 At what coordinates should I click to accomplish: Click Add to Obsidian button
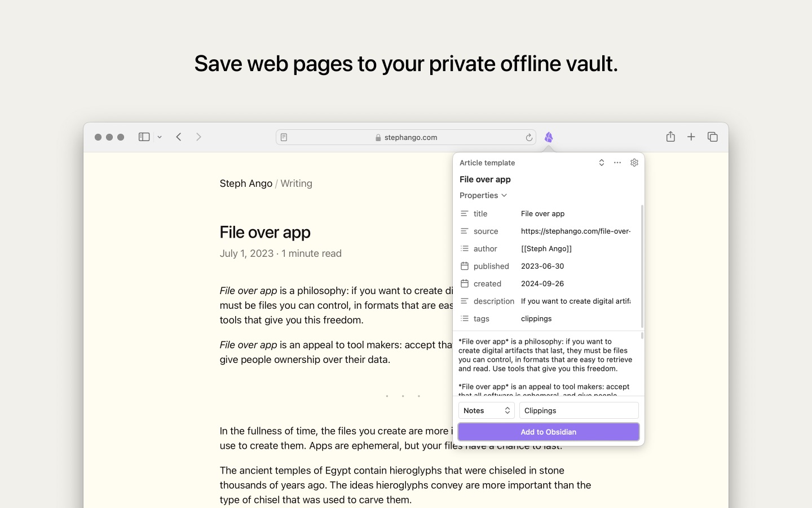[x=549, y=432]
